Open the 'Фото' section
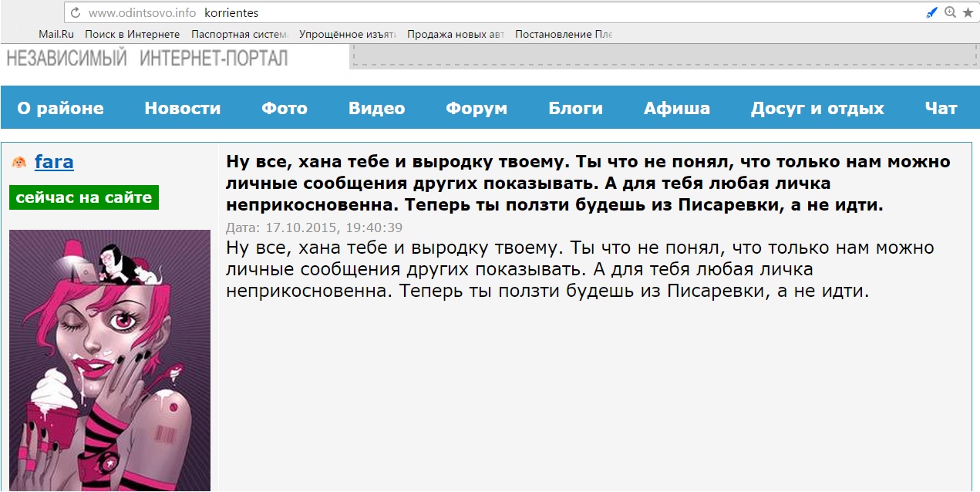The image size is (980, 492). pyautogui.click(x=284, y=109)
